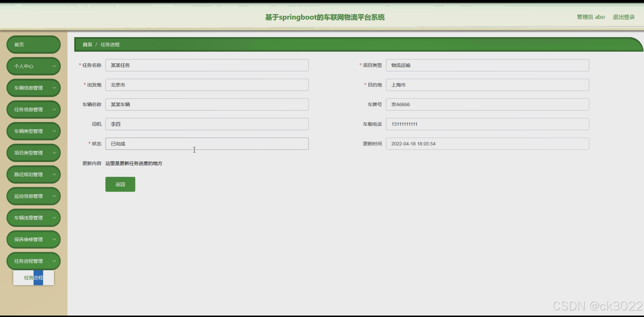The image size is (644, 317).
Task: Open the 车辆类型管理 section
Action: pyautogui.click(x=33, y=131)
